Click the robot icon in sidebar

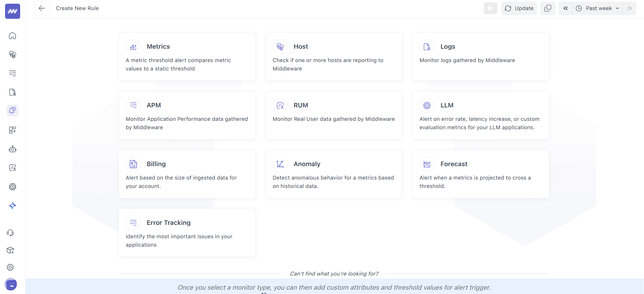coord(12,149)
